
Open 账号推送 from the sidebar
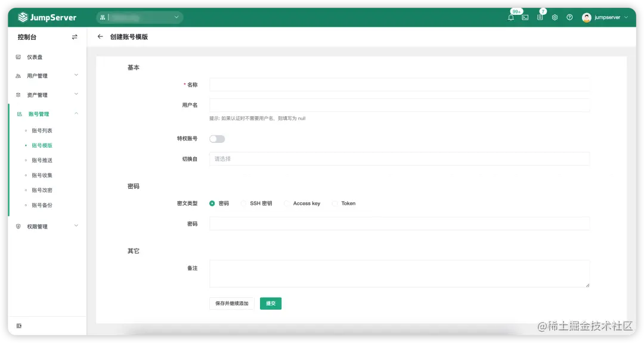(41, 160)
